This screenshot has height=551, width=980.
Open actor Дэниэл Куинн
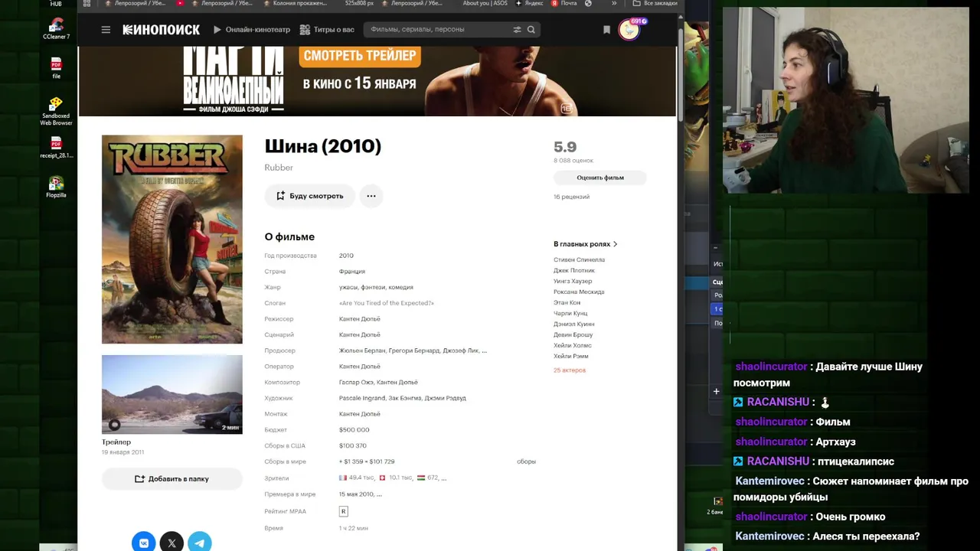[573, 324]
